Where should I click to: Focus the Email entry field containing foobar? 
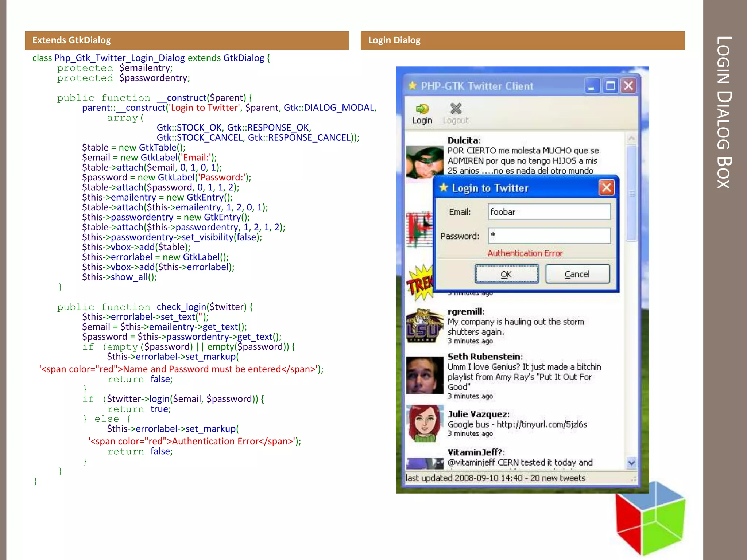[x=549, y=211]
